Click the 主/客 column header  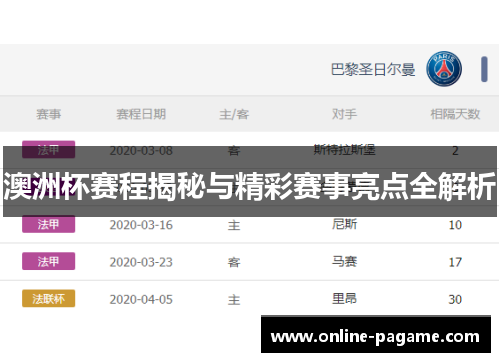click(x=234, y=114)
